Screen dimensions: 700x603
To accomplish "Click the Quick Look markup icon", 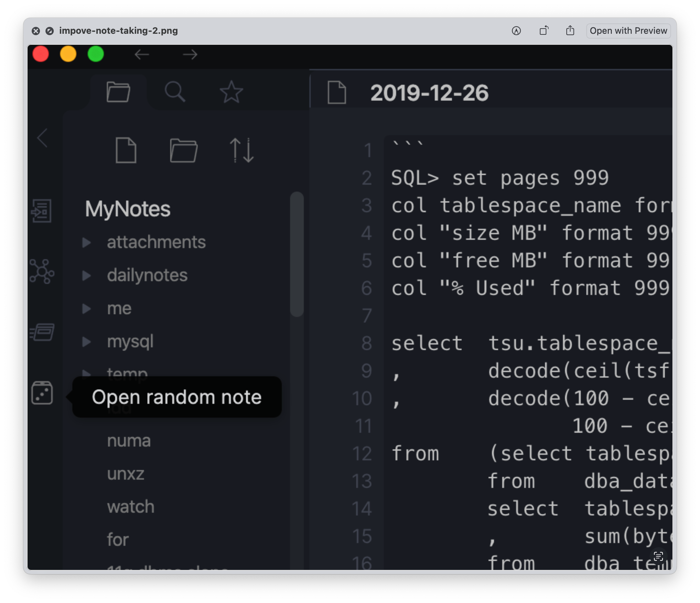I will tap(516, 31).
